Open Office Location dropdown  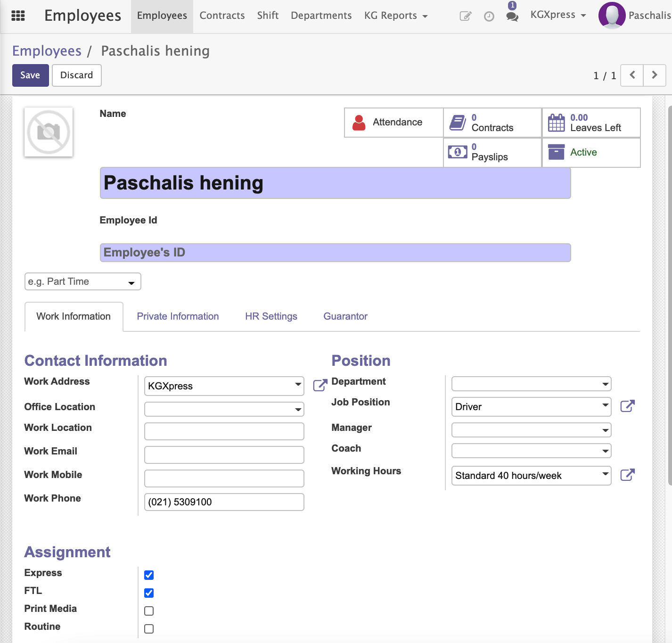(224, 409)
